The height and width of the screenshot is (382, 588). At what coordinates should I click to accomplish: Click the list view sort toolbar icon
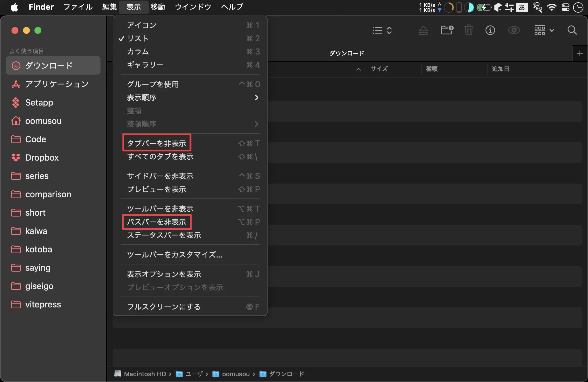[x=382, y=30]
